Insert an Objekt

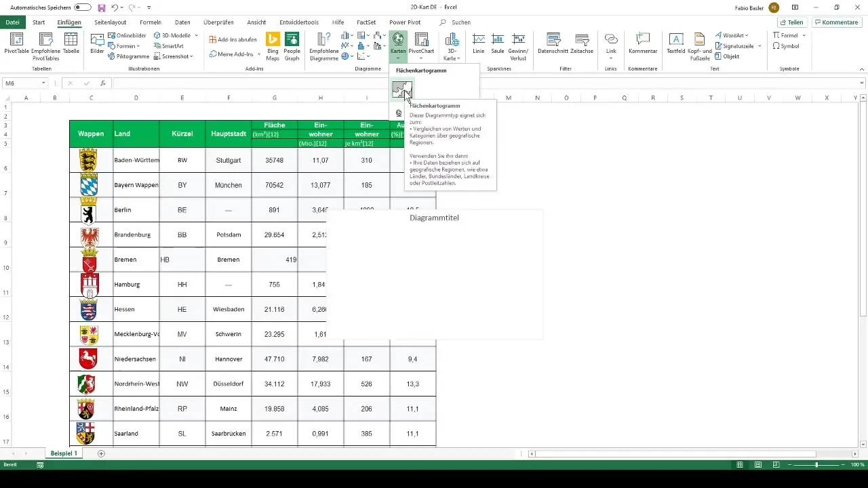727,56
